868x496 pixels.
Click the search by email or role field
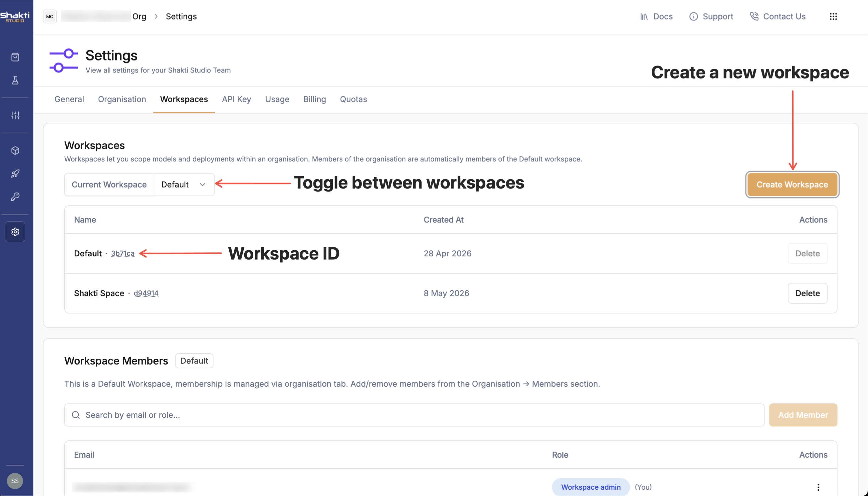click(414, 415)
